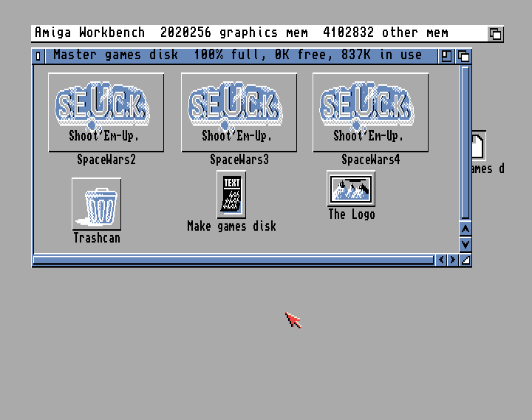Click the depth gadget of Master games disk window

tap(463, 56)
